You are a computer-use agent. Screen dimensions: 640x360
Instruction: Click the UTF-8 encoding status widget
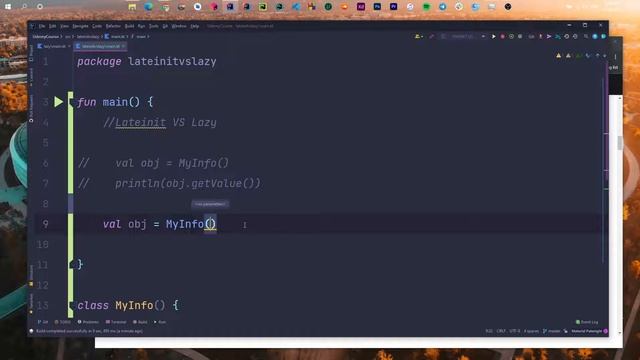point(514,331)
